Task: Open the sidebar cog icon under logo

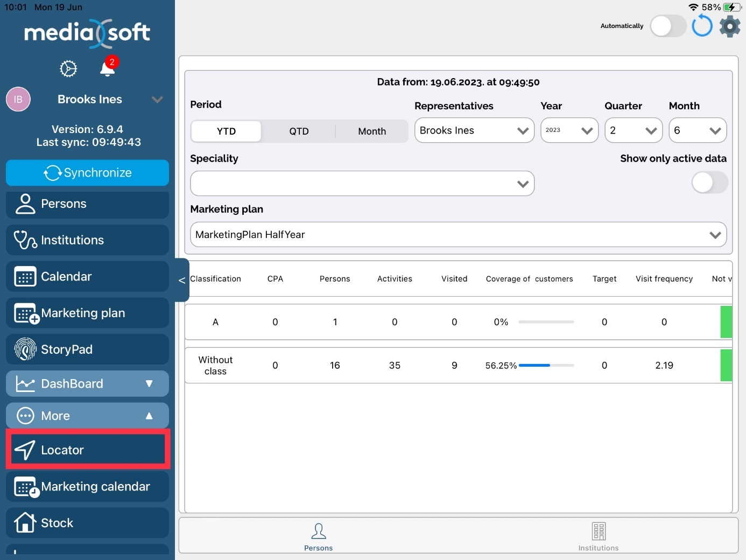Action: [x=68, y=69]
